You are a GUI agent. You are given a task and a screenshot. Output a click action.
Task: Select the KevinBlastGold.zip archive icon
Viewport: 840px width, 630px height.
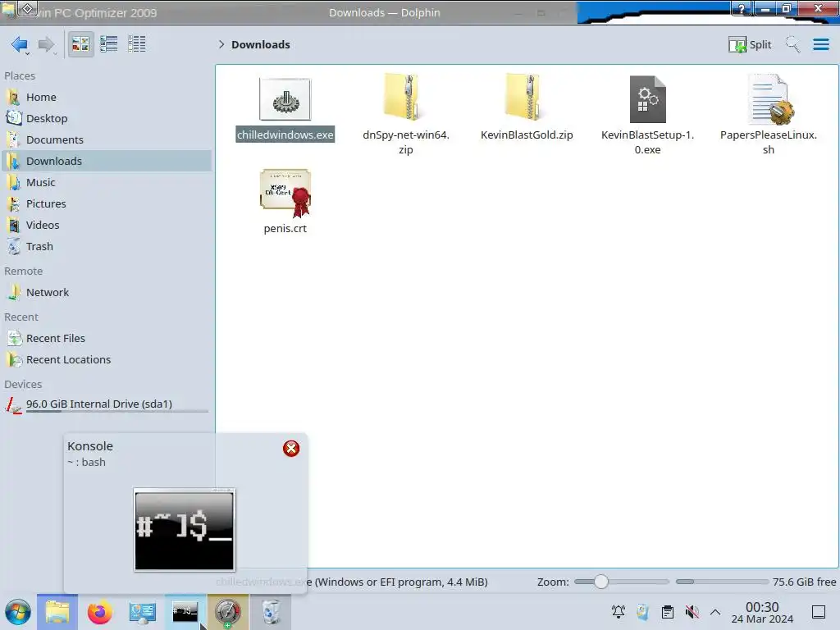click(527, 98)
